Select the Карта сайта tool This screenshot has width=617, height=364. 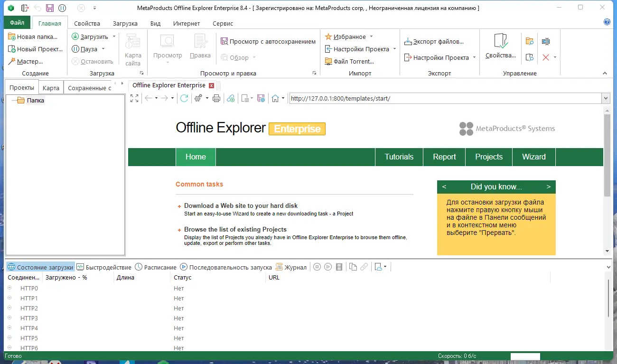133,48
